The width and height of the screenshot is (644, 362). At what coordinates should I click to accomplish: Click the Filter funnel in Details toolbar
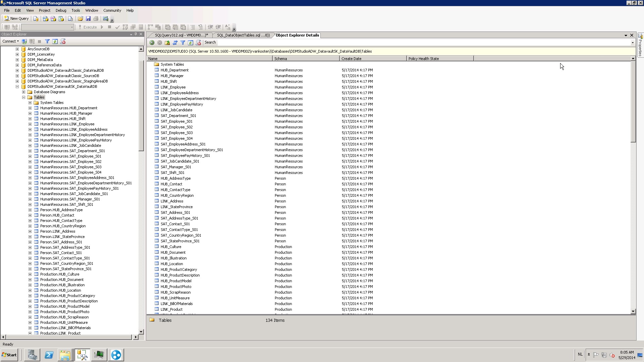point(183,43)
